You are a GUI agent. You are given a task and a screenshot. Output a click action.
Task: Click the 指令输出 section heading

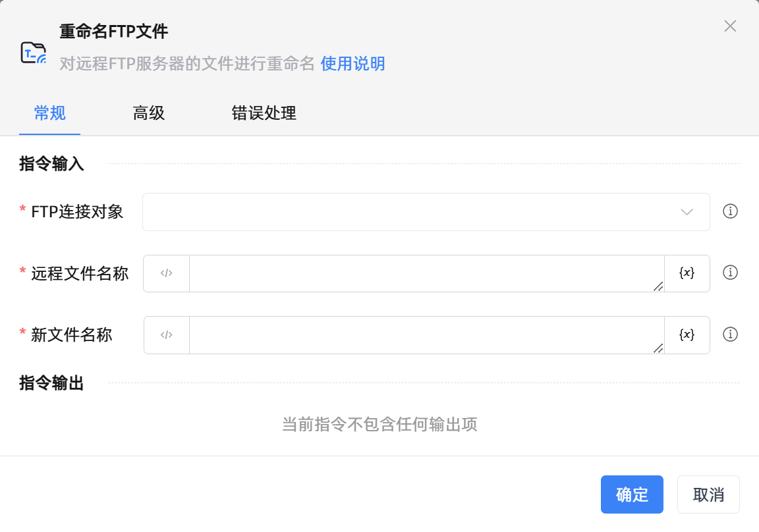[x=51, y=383]
